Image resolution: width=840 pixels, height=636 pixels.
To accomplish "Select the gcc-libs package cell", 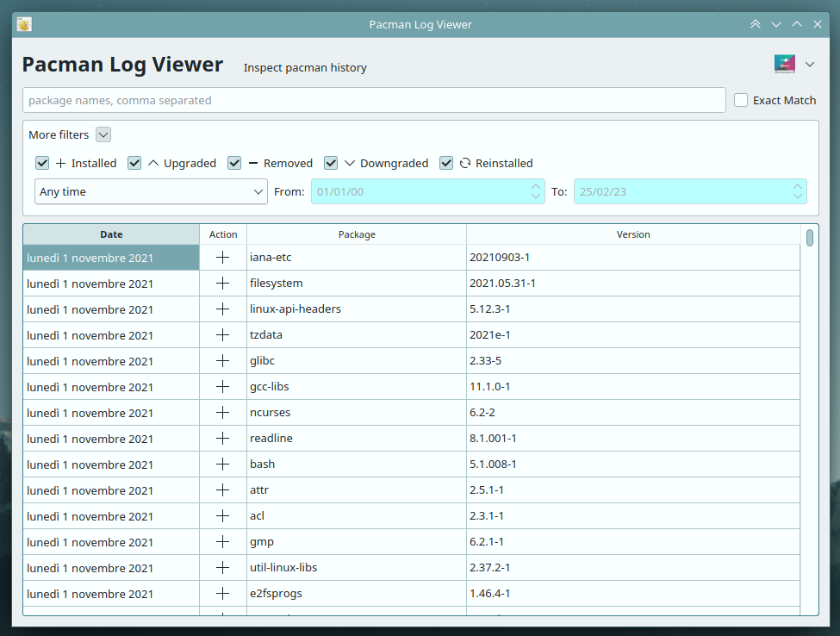I will point(357,386).
